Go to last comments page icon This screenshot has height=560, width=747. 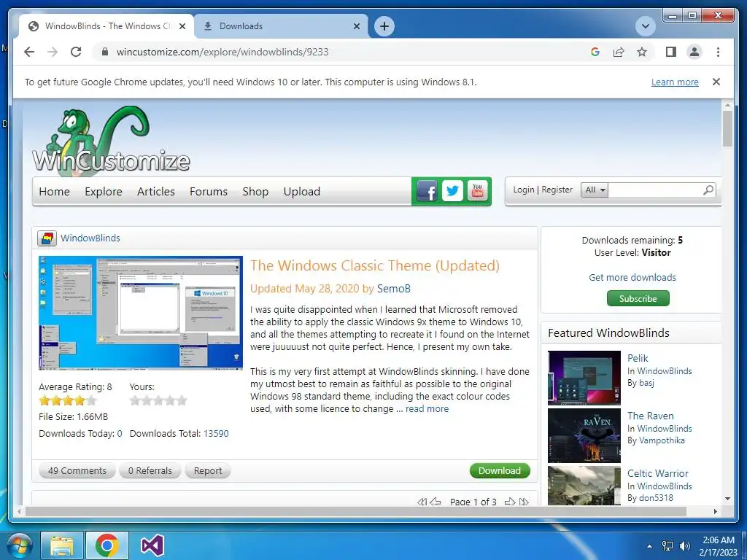click(x=524, y=502)
